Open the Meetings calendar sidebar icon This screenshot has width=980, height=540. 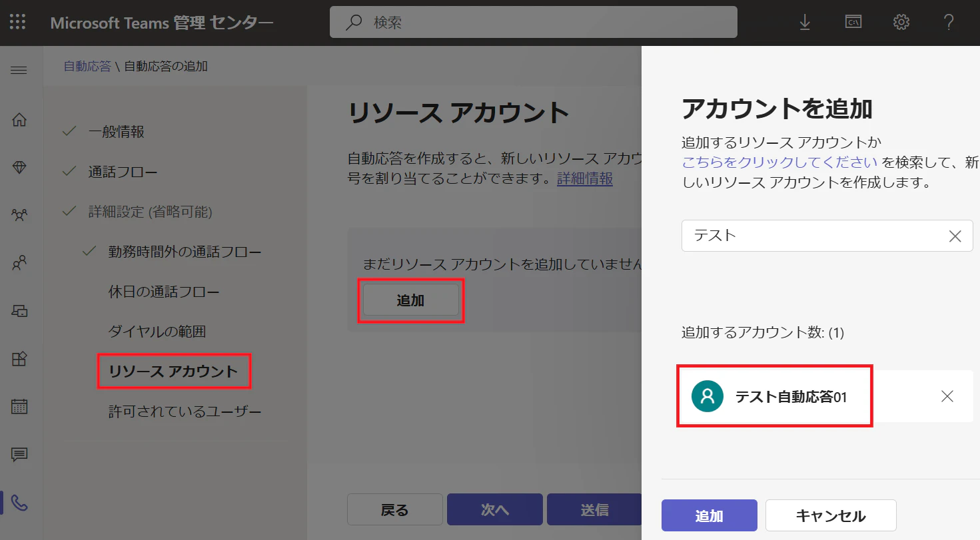click(x=19, y=407)
